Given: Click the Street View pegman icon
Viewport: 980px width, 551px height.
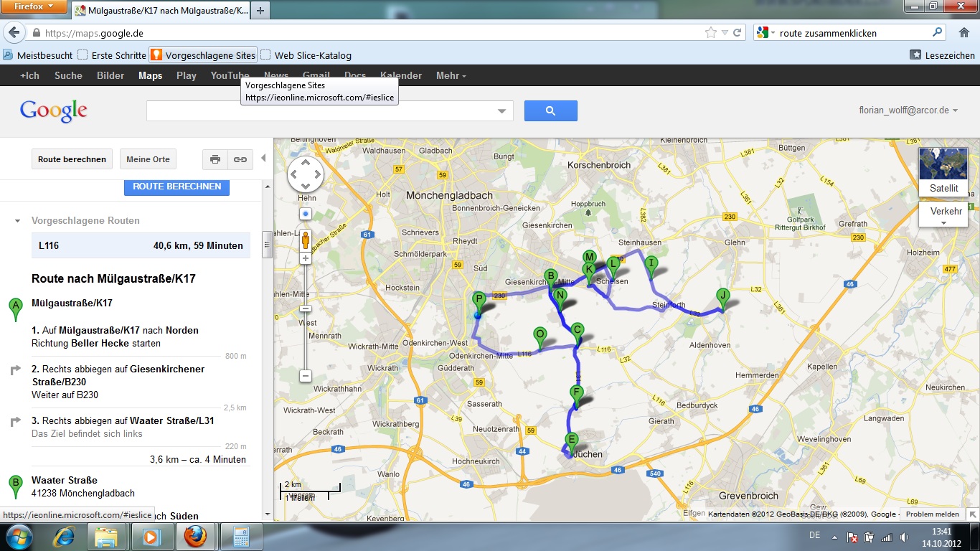Looking at the screenshot, I should tap(306, 240).
